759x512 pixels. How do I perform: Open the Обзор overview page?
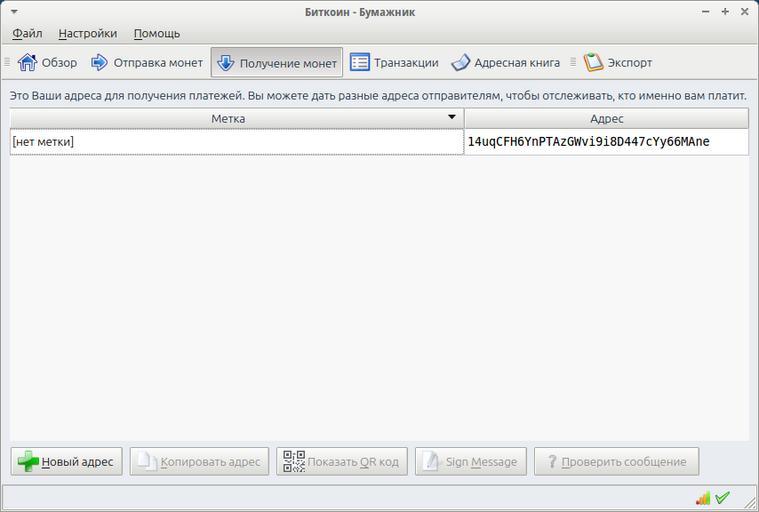point(48,62)
